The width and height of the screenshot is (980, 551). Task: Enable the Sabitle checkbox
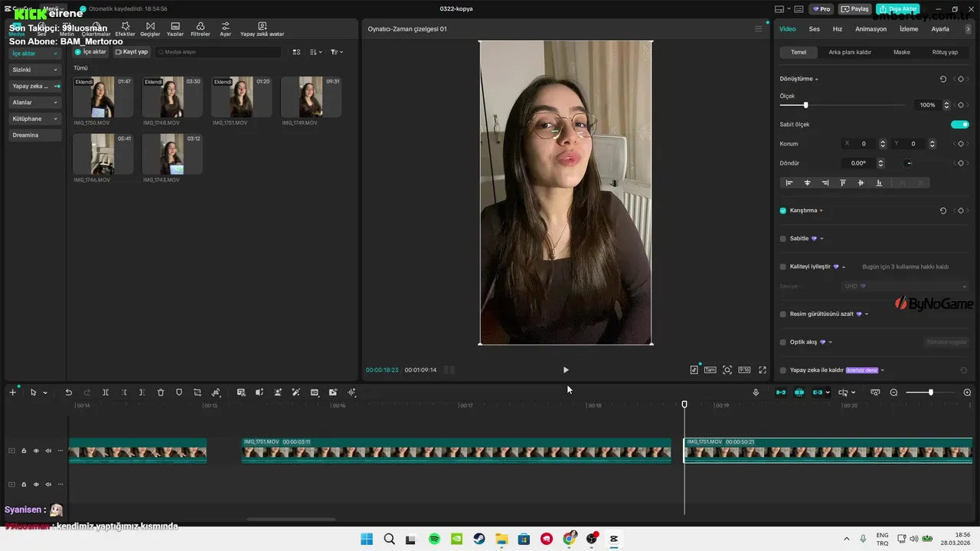pyautogui.click(x=783, y=239)
